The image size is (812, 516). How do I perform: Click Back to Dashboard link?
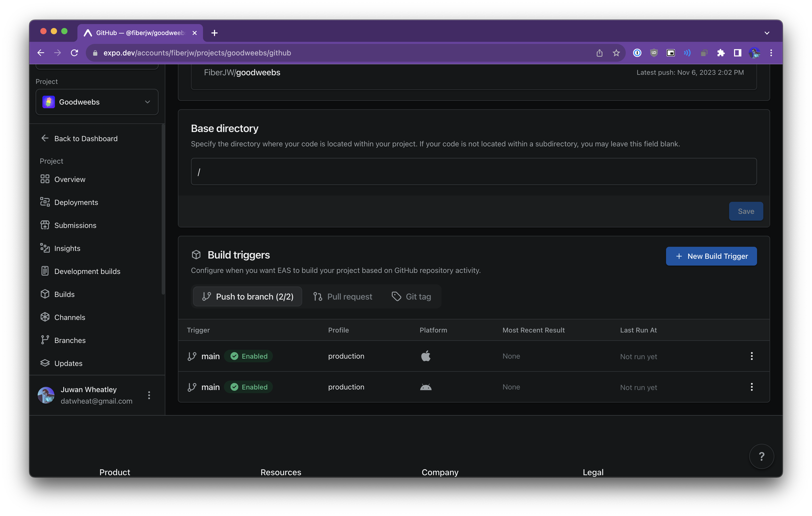pos(86,138)
